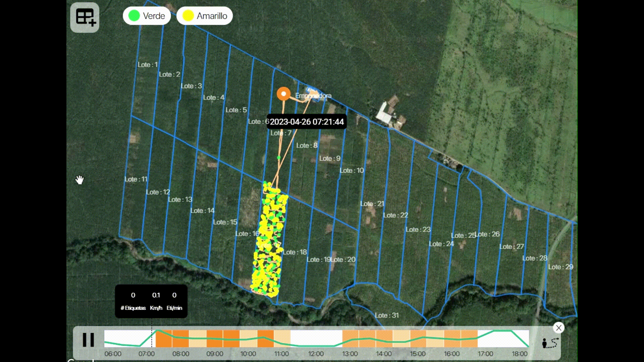The width and height of the screenshot is (644, 362).
Task: Click the add layout grid icon
Action: (x=85, y=17)
